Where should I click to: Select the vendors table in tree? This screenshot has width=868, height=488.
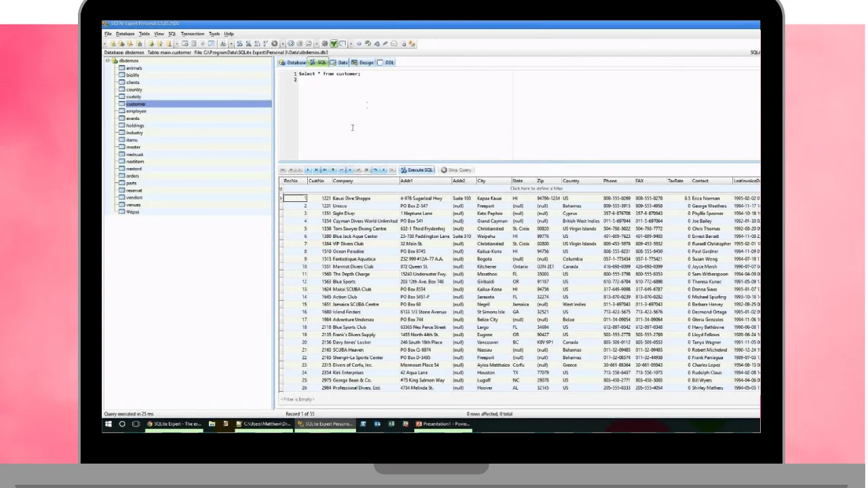134,198
